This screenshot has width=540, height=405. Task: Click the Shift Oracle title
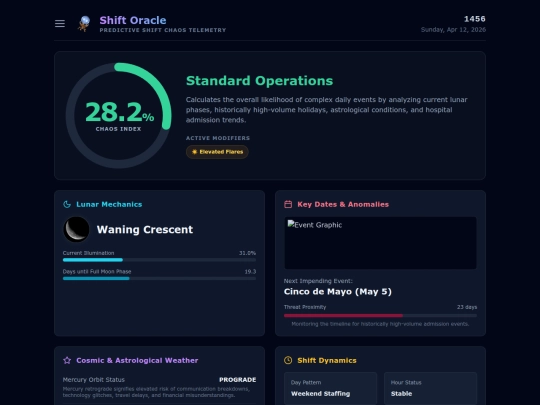pos(133,20)
